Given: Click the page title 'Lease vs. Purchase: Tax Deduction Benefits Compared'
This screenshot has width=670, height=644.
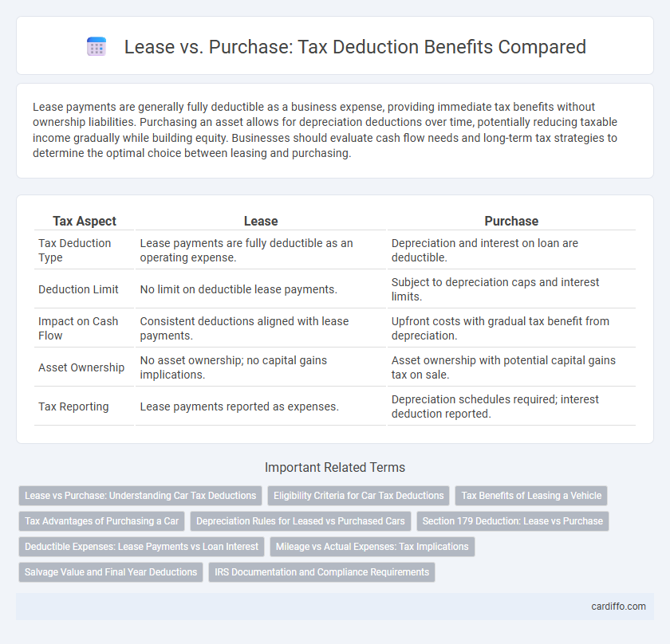Looking at the screenshot, I should point(355,47).
